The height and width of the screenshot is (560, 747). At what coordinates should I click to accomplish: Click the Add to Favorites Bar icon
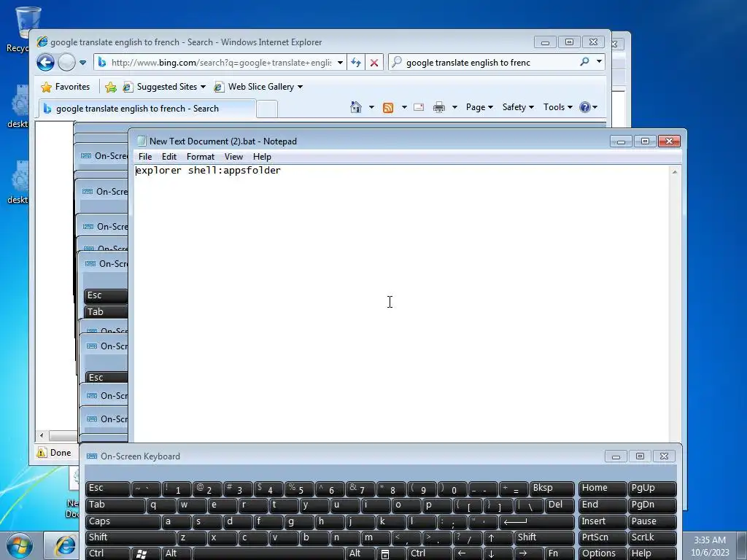point(111,87)
